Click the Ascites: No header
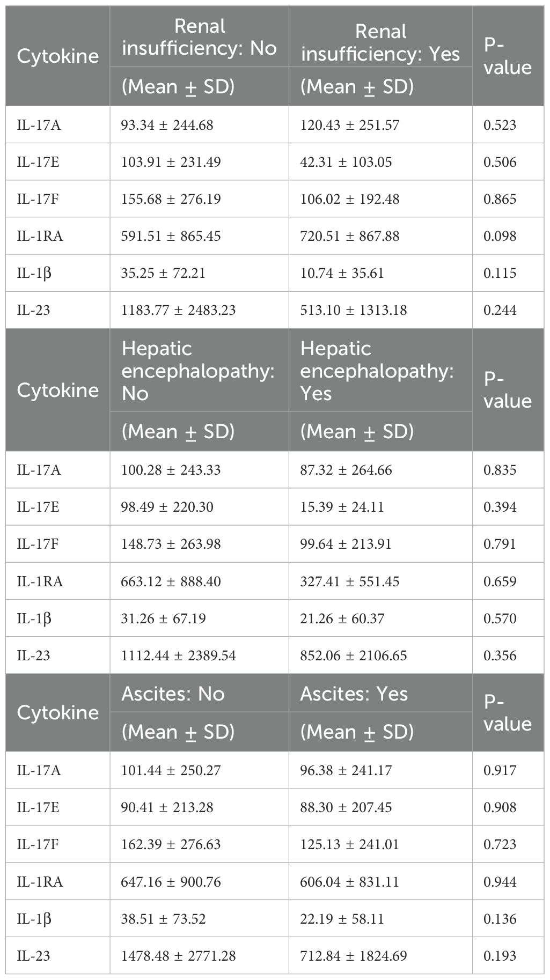 [173, 694]
